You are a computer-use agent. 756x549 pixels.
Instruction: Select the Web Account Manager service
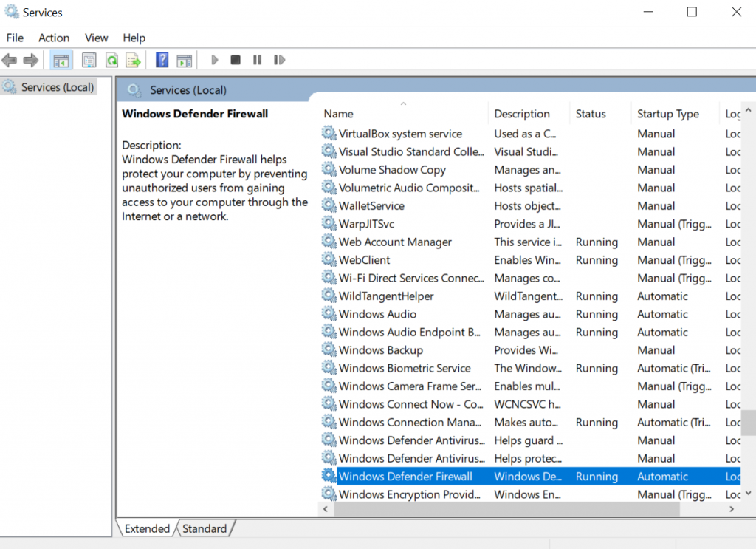pos(530,242)
